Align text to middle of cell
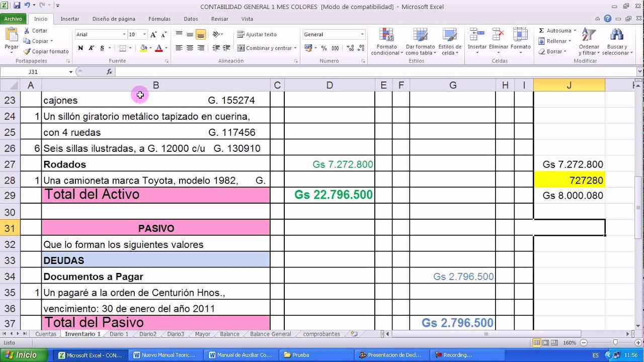Image resolution: width=644 pixels, height=362 pixels. coord(190,35)
